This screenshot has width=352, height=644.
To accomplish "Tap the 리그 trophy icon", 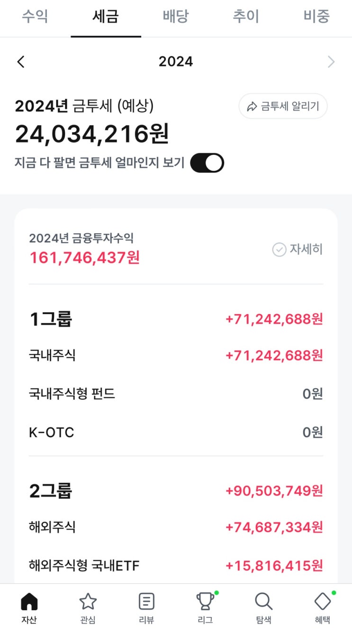I will (x=205, y=602).
